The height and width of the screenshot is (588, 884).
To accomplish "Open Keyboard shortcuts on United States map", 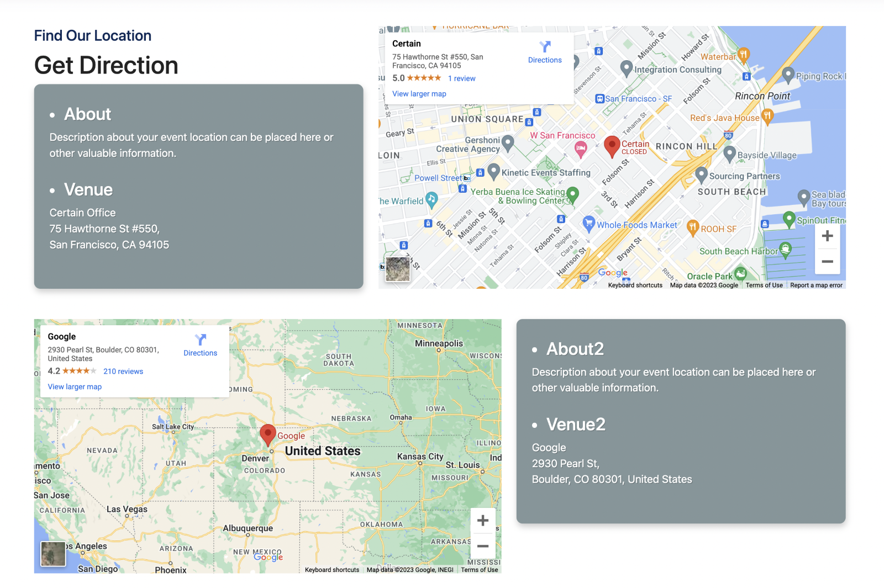I will tap(332, 570).
